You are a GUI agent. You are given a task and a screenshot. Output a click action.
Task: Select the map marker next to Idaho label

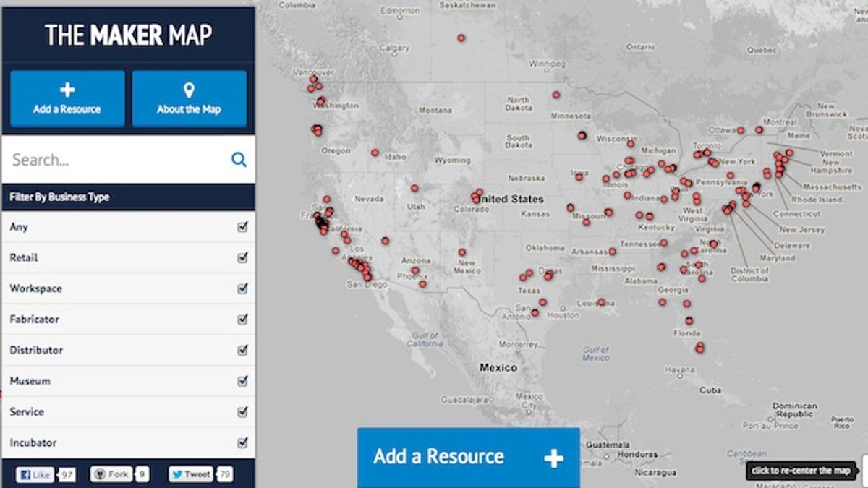coord(375,153)
